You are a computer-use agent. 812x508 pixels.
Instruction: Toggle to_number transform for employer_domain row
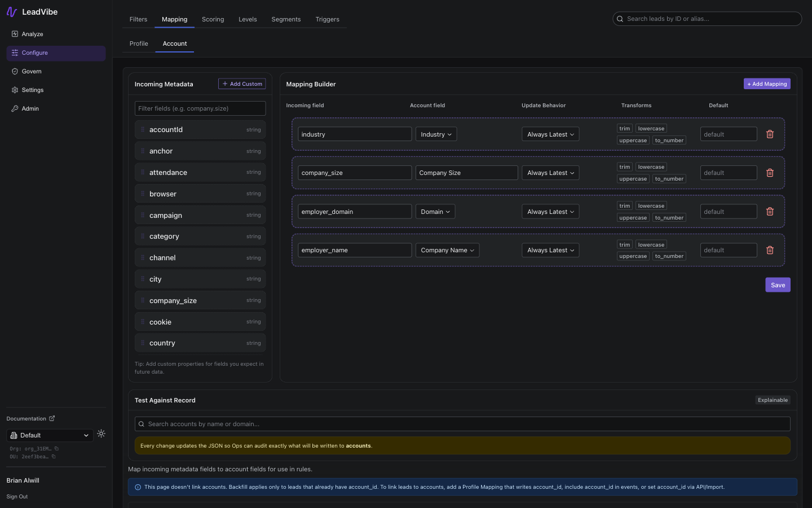pyautogui.click(x=669, y=218)
